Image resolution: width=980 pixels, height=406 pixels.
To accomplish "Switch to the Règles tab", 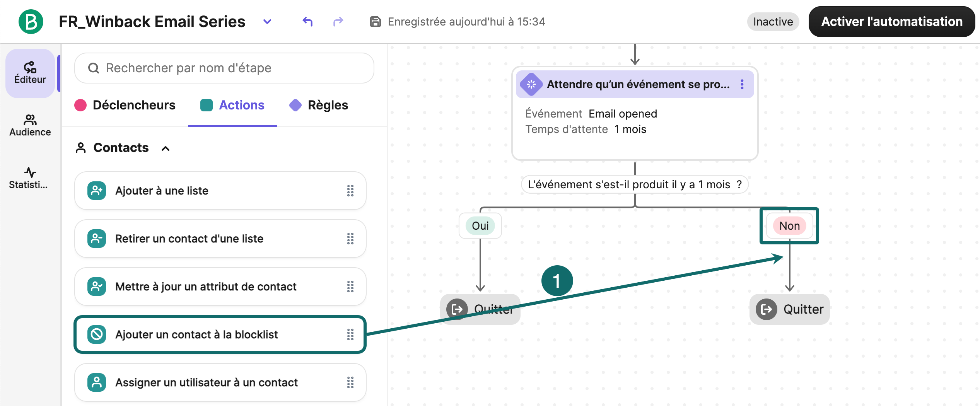I will pyautogui.click(x=319, y=105).
